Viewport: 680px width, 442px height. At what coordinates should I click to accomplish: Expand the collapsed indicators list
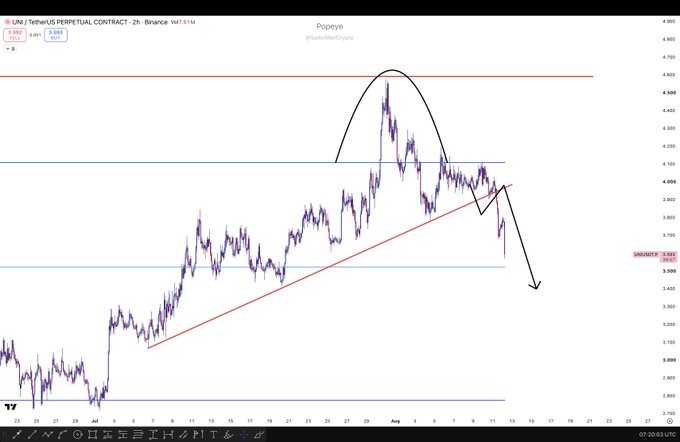click(x=10, y=49)
